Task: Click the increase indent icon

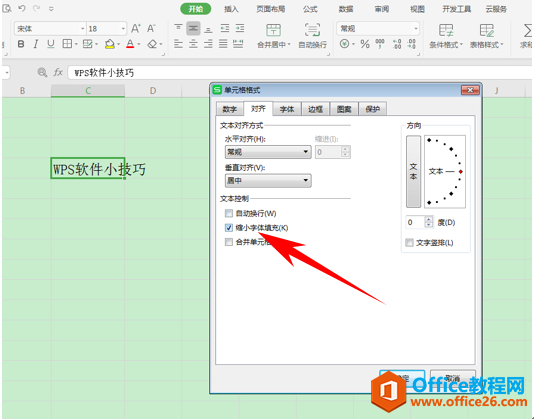Action: click(x=240, y=29)
